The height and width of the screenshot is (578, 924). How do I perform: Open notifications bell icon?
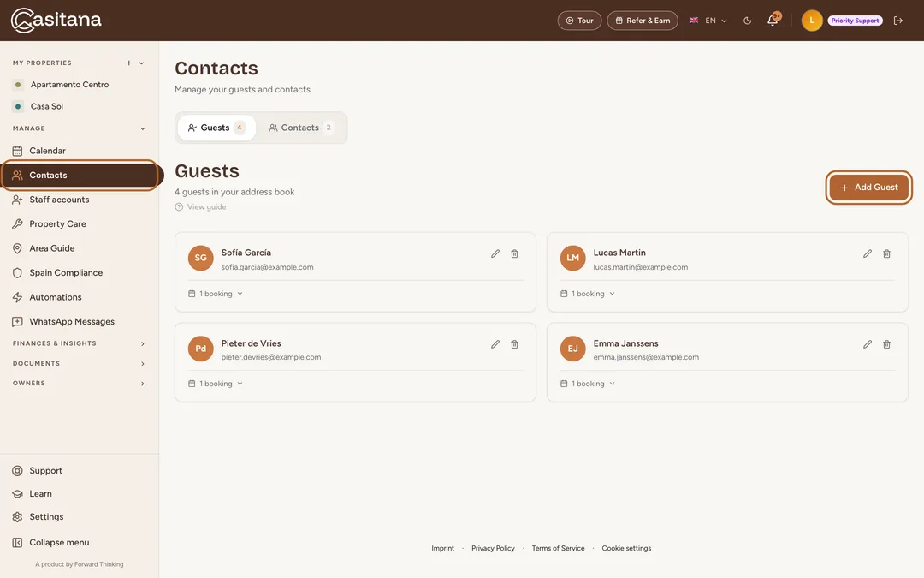[x=773, y=21]
